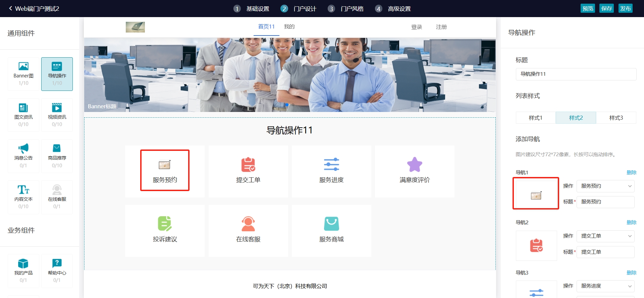Switch to the 我的 page tab
This screenshot has height=298, width=644.
(289, 26)
